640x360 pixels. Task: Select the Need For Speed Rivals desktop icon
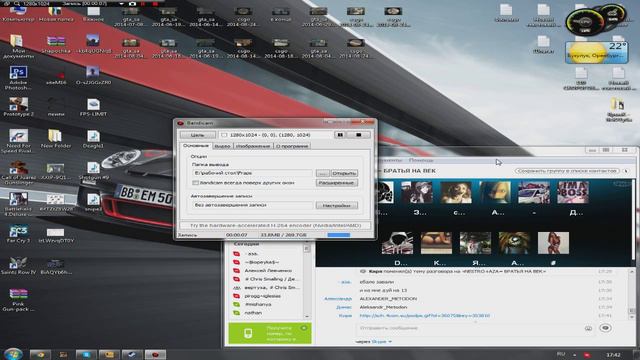pos(18,141)
